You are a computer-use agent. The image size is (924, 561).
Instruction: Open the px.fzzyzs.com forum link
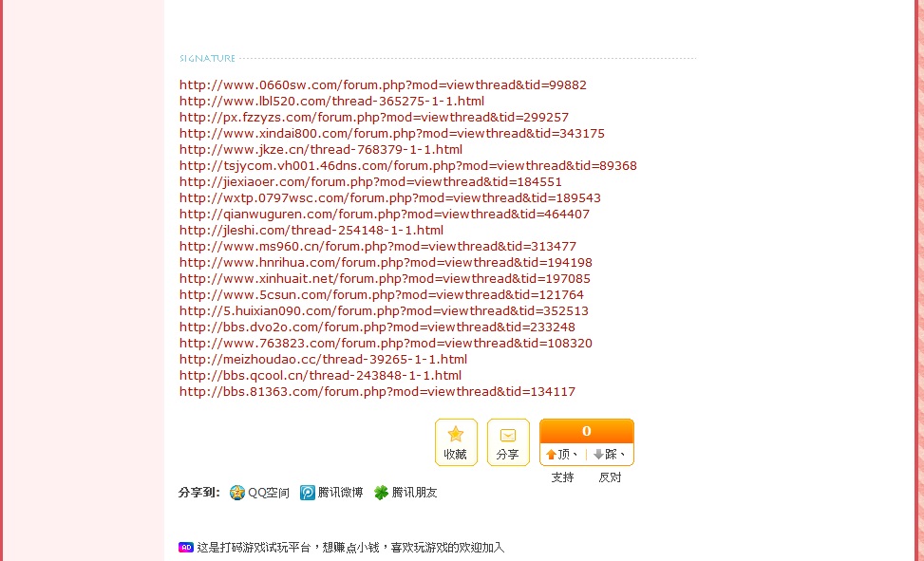[x=373, y=118]
